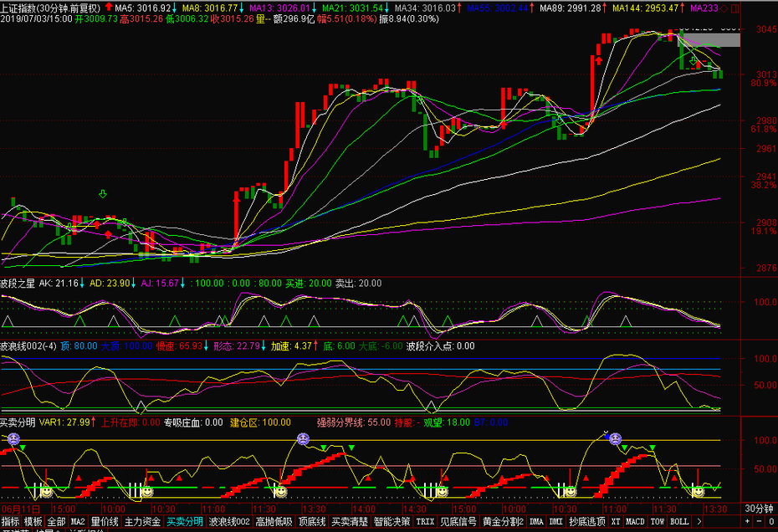Viewport: 778px width, 532px height.
Task: Click the MA55: 3002.44 label
Action: [498, 8]
